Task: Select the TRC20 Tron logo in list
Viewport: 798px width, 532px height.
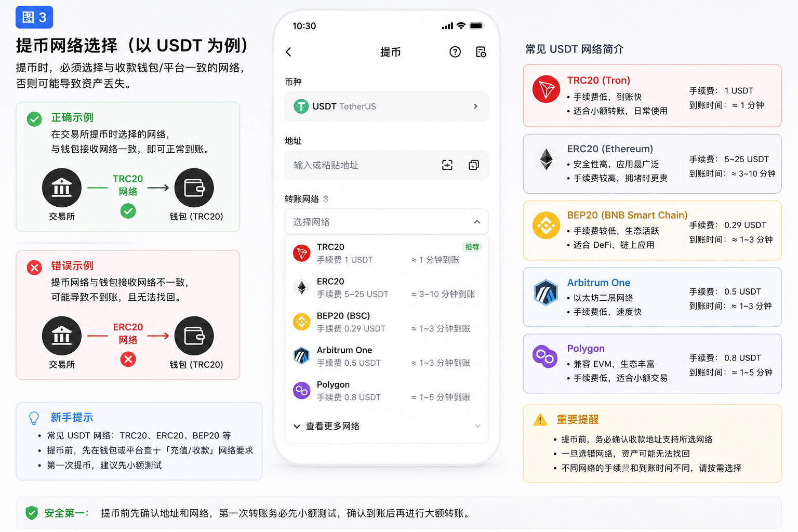Action: (x=301, y=253)
